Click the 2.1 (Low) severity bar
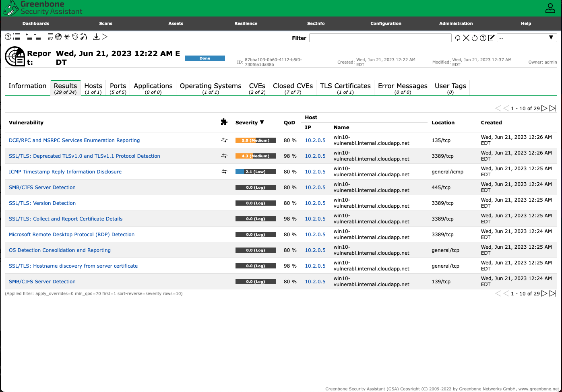 pos(256,172)
